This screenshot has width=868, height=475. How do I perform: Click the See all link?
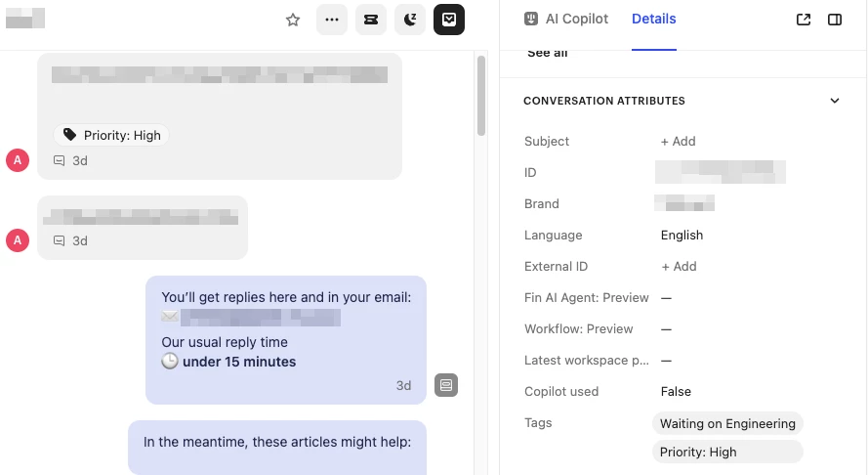548,53
